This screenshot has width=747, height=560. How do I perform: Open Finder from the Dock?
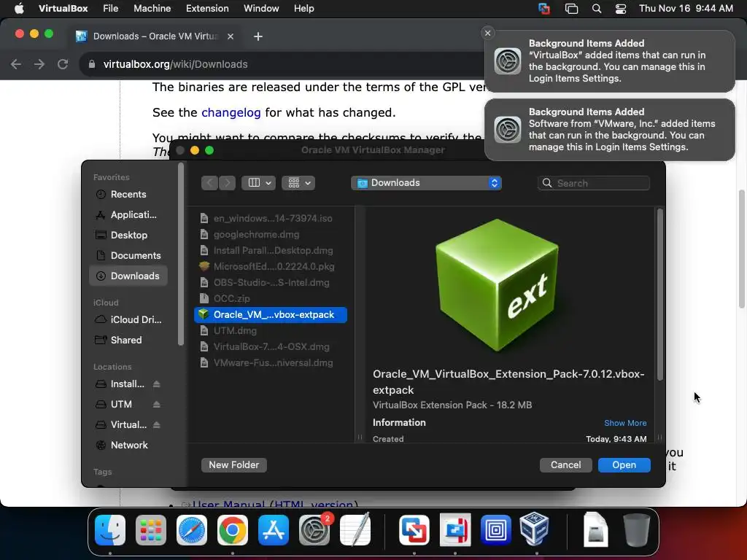point(110,529)
